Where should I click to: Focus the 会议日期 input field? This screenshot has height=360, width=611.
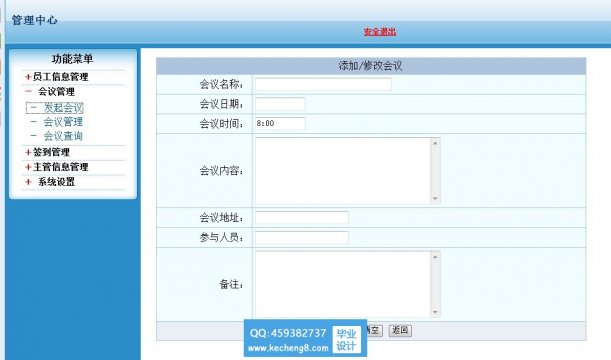click(x=280, y=104)
